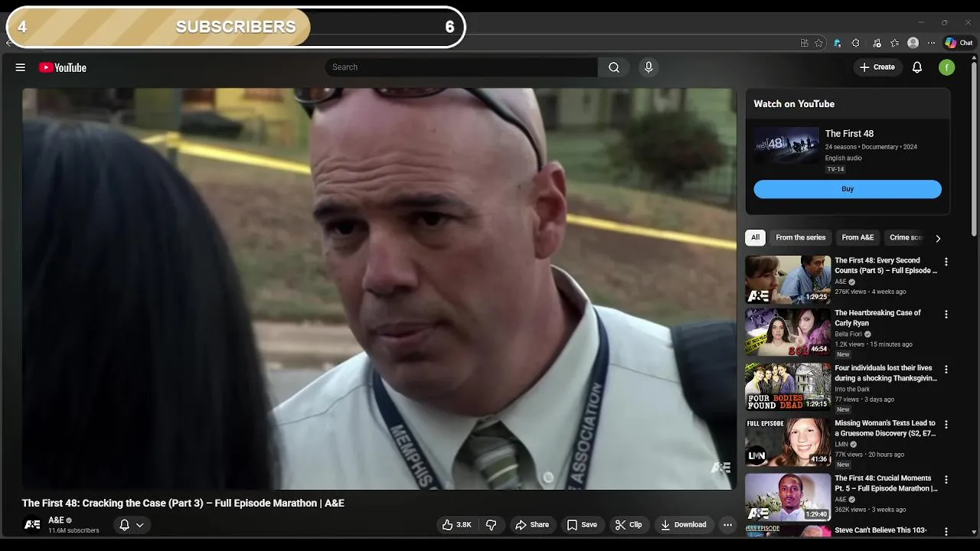The width and height of the screenshot is (980, 551).
Task: Select the All filter chip
Action: click(755, 237)
